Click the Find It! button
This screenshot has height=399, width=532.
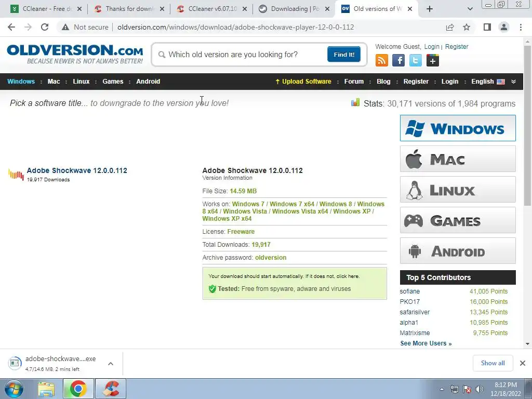click(344, 54)
